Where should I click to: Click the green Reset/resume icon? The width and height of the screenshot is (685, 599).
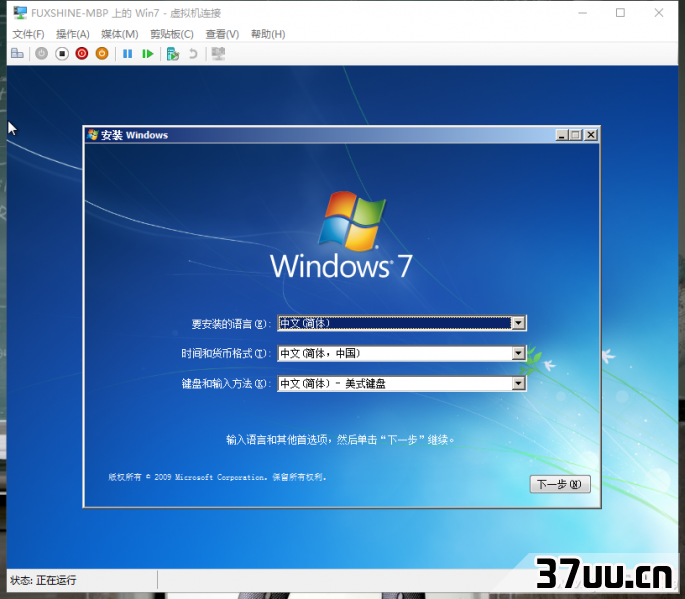[148, 54]
